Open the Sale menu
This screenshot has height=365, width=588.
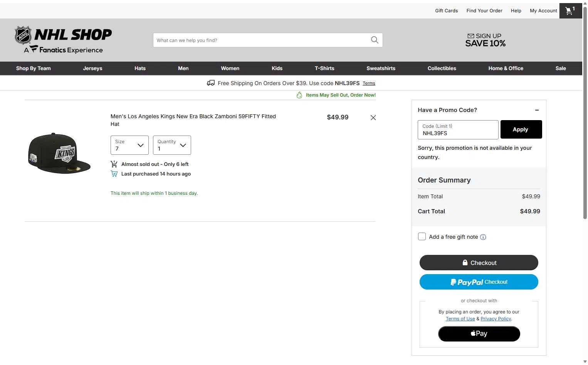[561, 69]
